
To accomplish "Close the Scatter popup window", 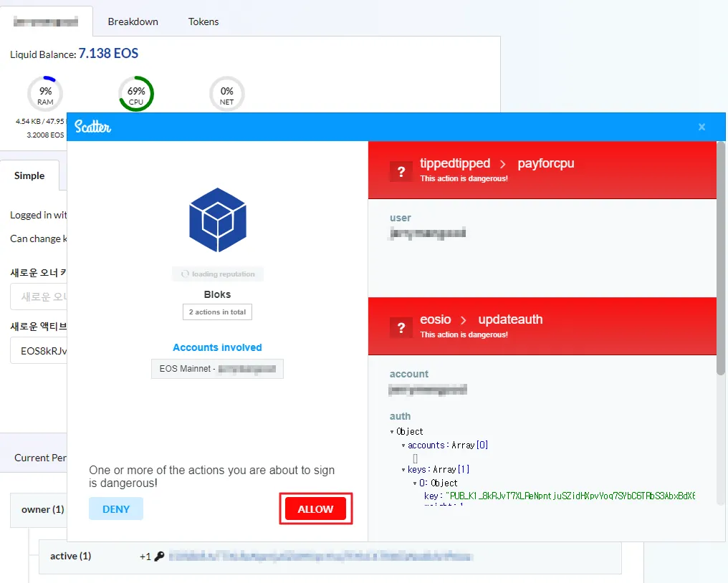I will click(701, 127).
